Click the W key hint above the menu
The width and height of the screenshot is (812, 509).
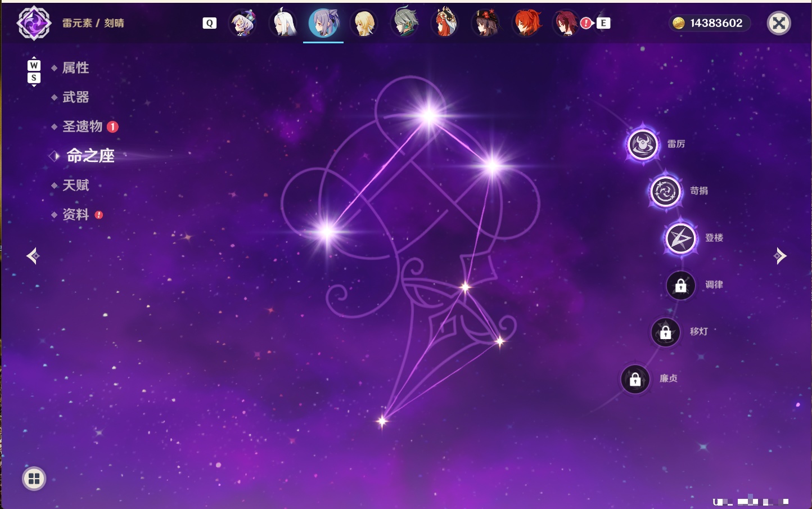pyautogui.click(x=34, y=65)
